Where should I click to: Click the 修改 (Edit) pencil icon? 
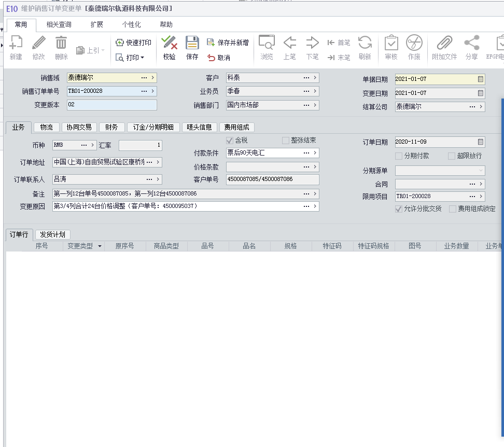pos(38,43)
